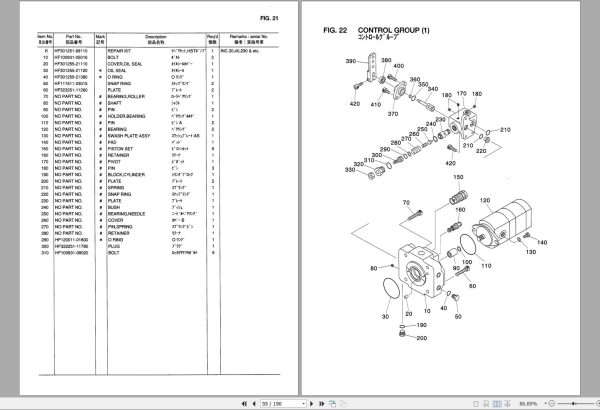Click callout 30 beside the O-ring
The height and width of the screenshot is (410, 600).
click(385, 317)
